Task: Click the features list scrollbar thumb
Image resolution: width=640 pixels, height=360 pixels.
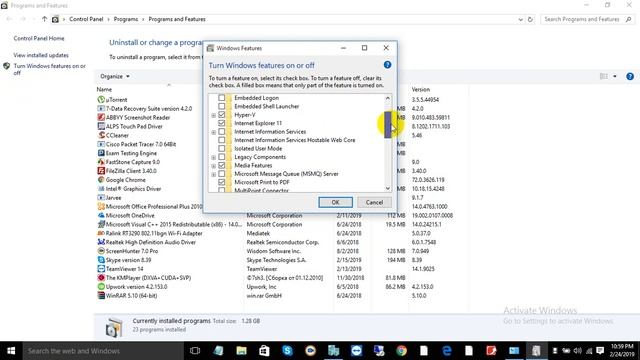Action: coord(388,124)
